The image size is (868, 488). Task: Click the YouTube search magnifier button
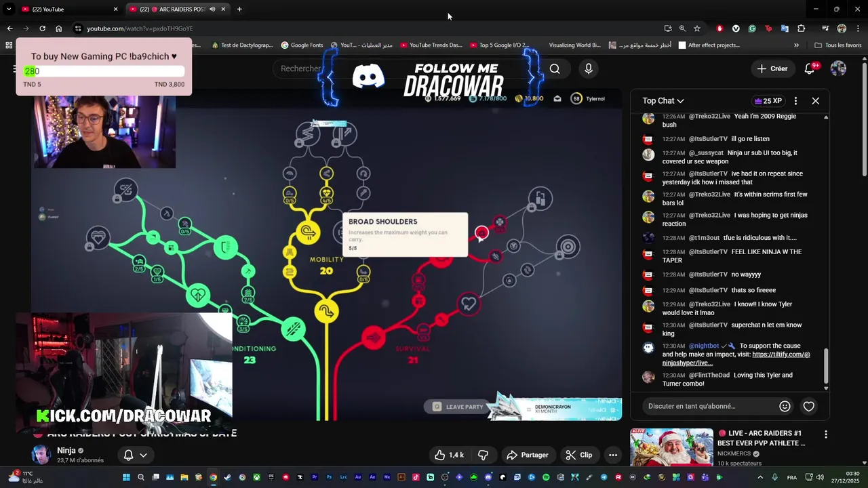tap(555, 68)
